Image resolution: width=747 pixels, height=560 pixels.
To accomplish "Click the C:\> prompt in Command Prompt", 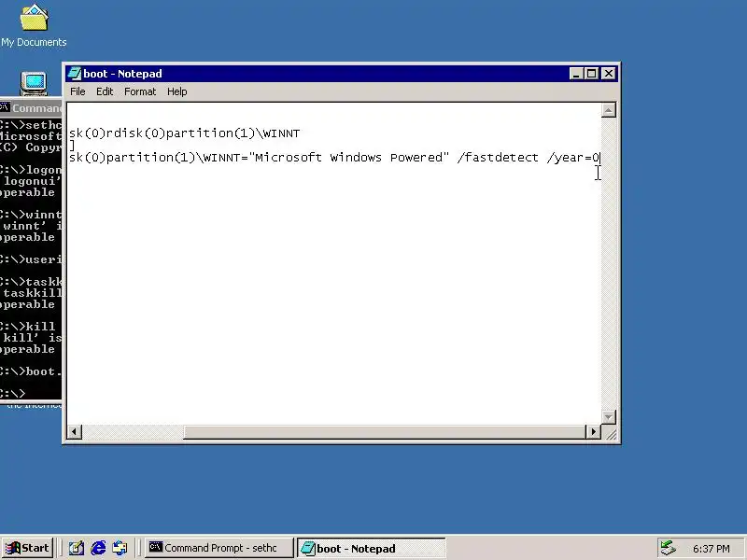I will coord(12,394).
